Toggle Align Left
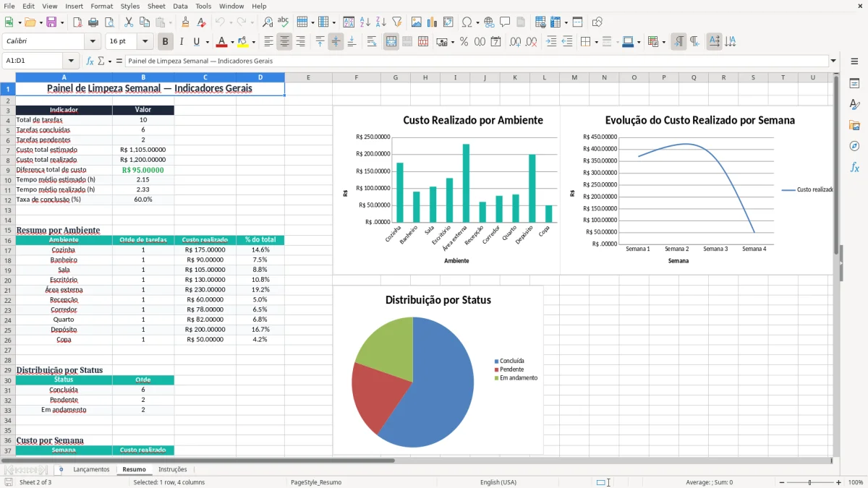Image resolution: width=868 pixels, height=488 pixels. 268,42
